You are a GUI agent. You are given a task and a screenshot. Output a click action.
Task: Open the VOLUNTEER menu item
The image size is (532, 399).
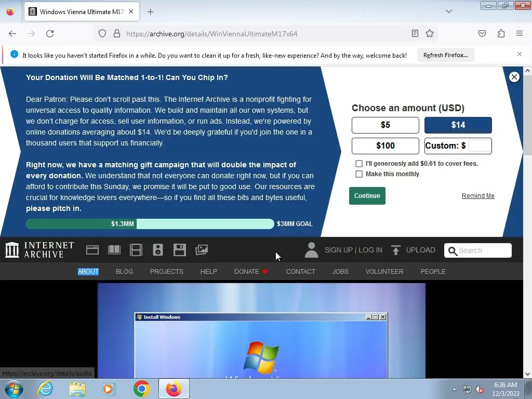[384, 271]
